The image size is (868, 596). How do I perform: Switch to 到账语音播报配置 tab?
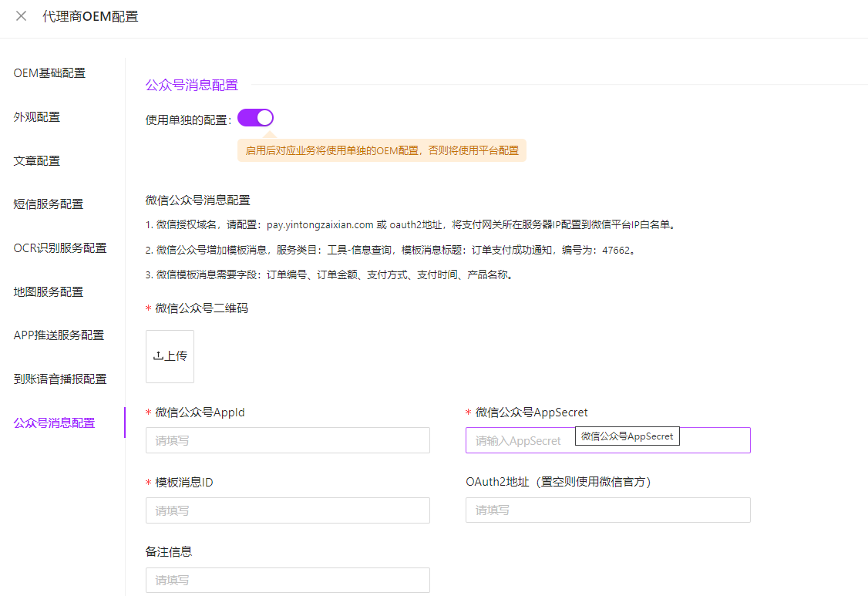[x=60, y=379]
